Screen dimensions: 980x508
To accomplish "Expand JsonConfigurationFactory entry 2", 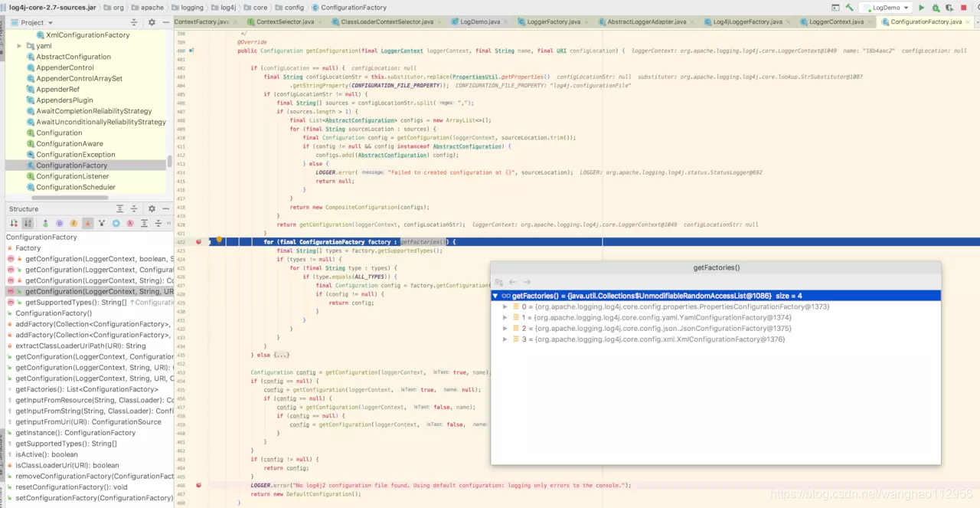I will click(x=505, y=328).
